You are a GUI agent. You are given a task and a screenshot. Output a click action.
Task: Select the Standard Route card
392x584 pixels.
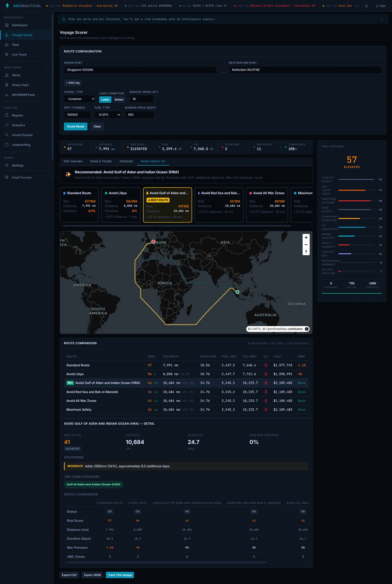click(79, 205)
